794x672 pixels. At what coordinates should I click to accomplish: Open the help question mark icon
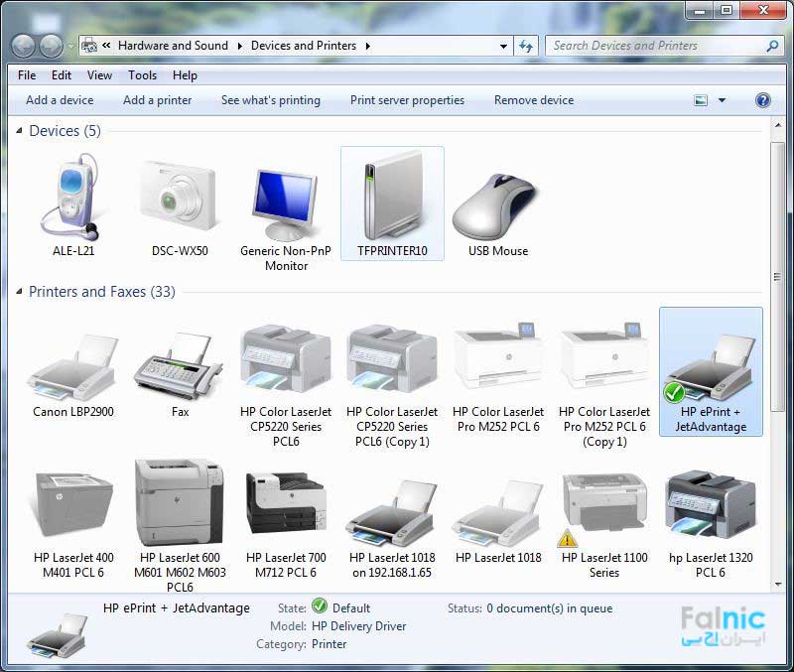763,100
